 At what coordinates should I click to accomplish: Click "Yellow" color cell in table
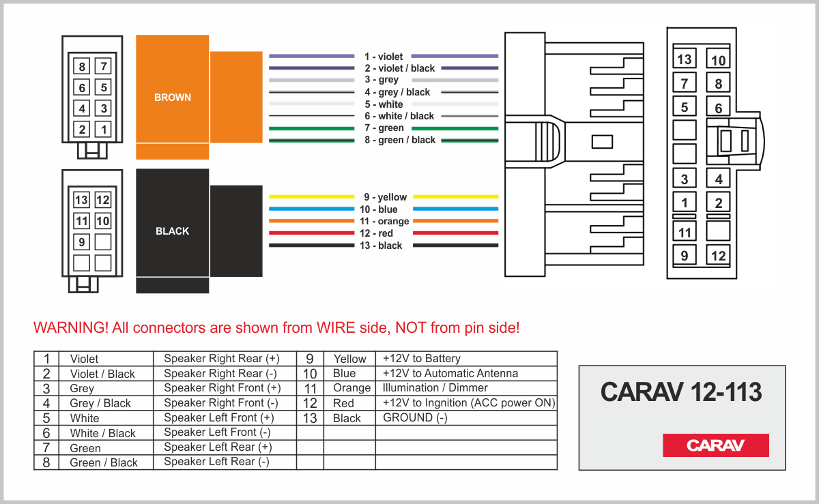[349, 359]
